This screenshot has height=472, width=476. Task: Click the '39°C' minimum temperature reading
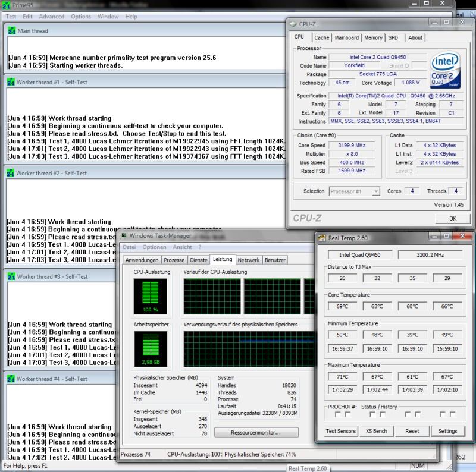(x=412, y=335)
